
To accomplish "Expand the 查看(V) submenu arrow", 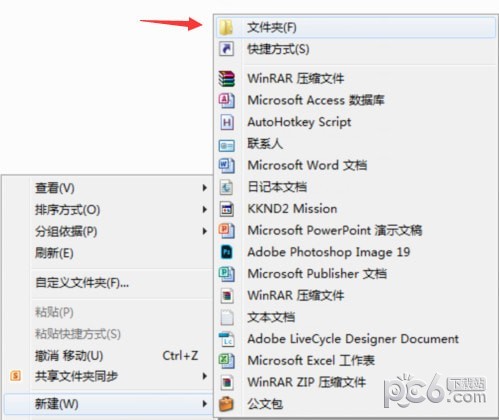I will 205,188.
